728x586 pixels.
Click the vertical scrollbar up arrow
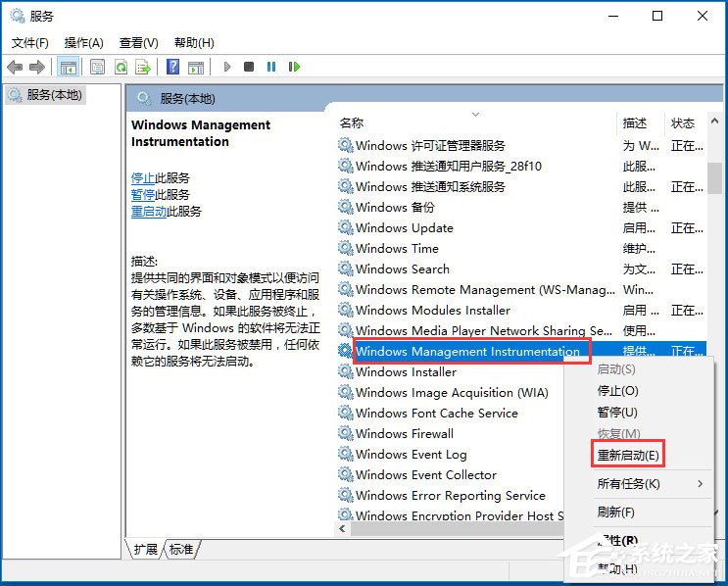(x=714, y=121)
